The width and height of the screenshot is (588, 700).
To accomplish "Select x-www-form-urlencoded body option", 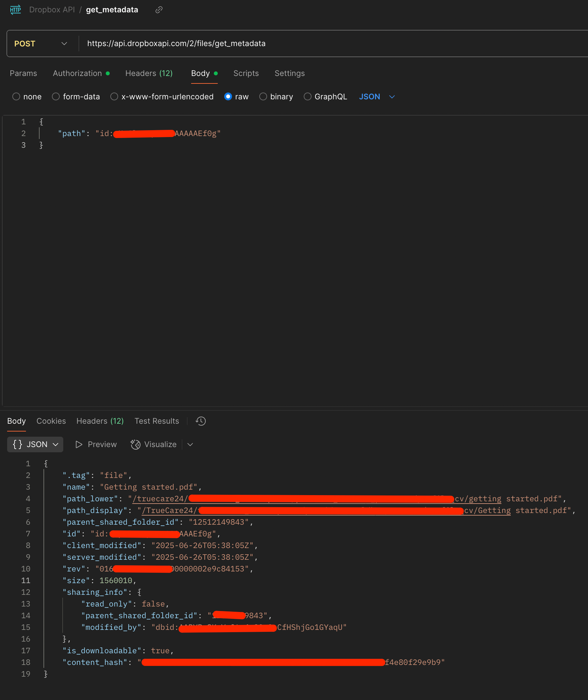I will tap(114, 97).
